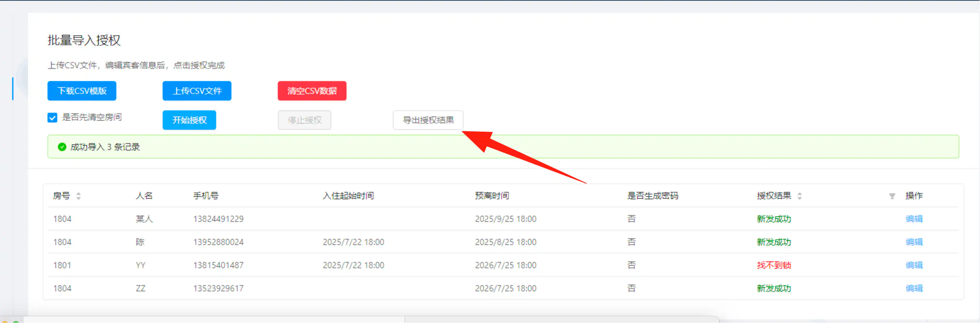Export results via 导出授权结果 button
This screenshot has height=323, width=980.
[x=428, y=120]
